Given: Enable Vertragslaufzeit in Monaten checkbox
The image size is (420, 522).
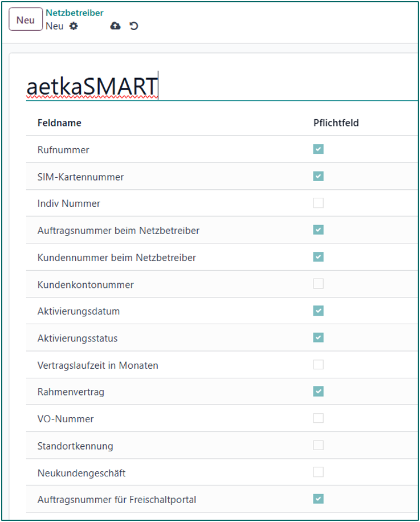Looking at the screenshot, I should pos(319,365).
